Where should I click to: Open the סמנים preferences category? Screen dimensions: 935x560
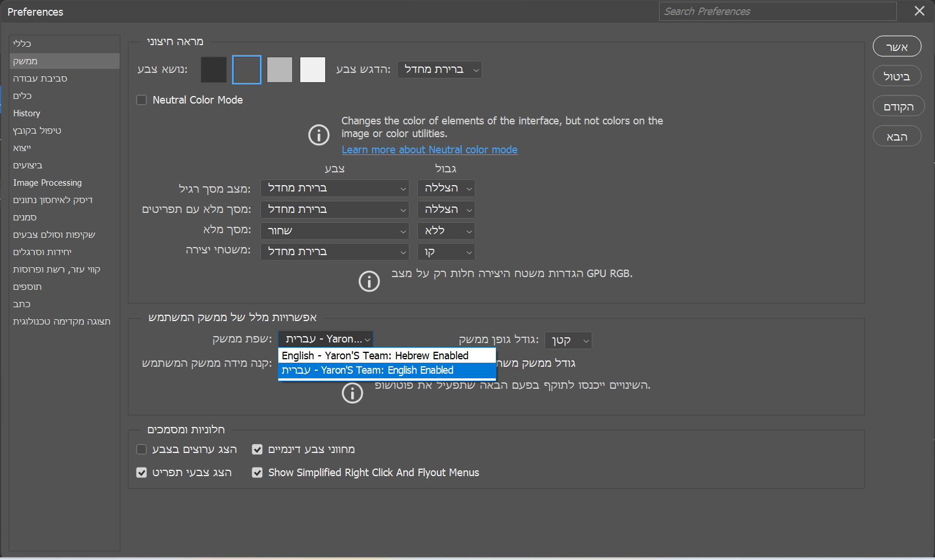(x=65, y=217)
